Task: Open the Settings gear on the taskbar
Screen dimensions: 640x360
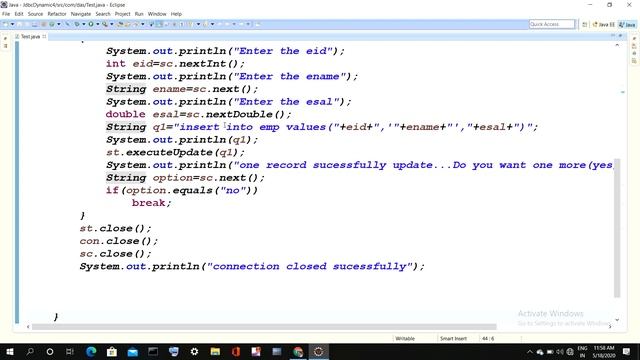Action: (194, 351)
